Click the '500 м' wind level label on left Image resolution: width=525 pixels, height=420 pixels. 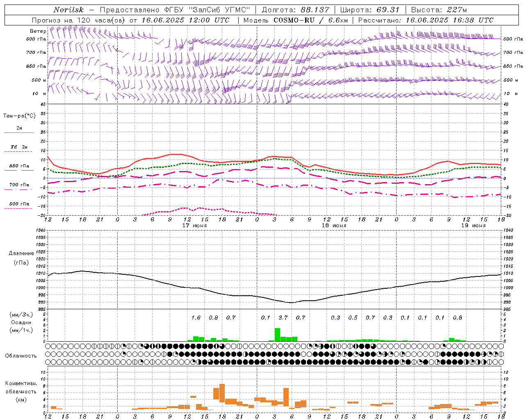(39, 80)
